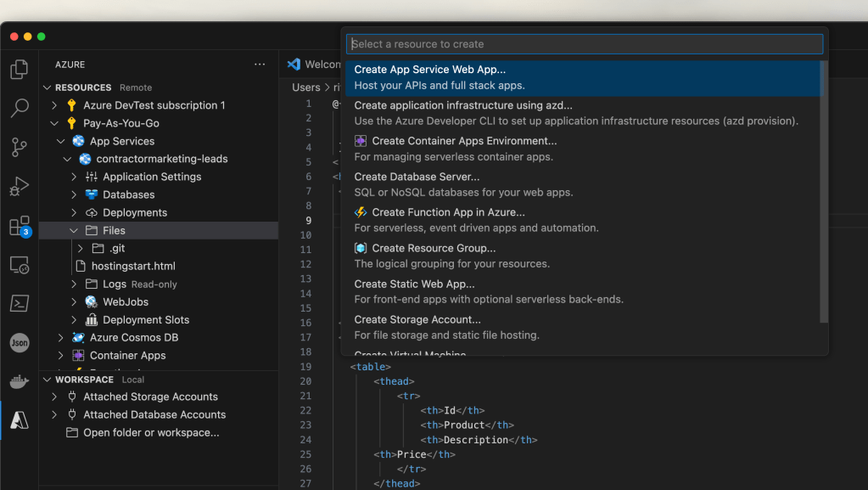Click the Users breadcrumb segment

[x=306, y=87]
